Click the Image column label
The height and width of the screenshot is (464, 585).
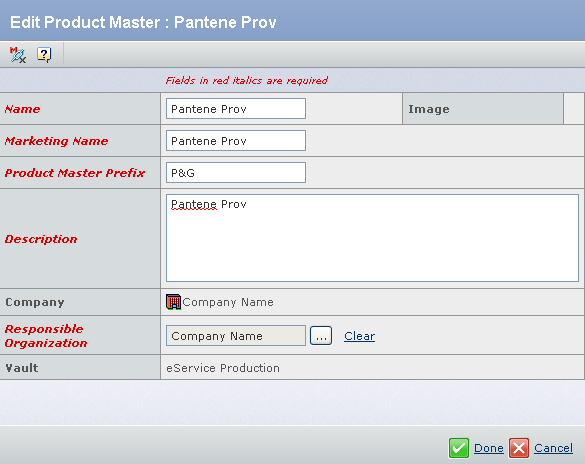pyautogui.click(x=429, y=109)
